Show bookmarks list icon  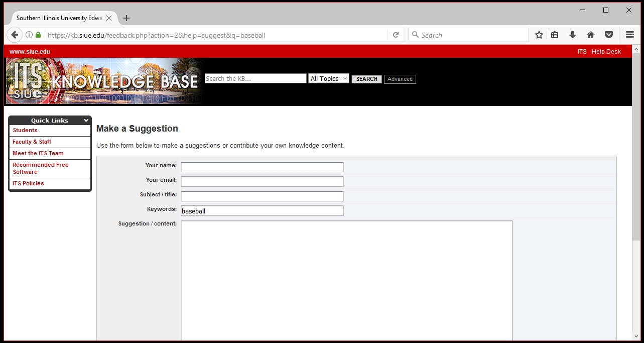click(x=555, y=35)
